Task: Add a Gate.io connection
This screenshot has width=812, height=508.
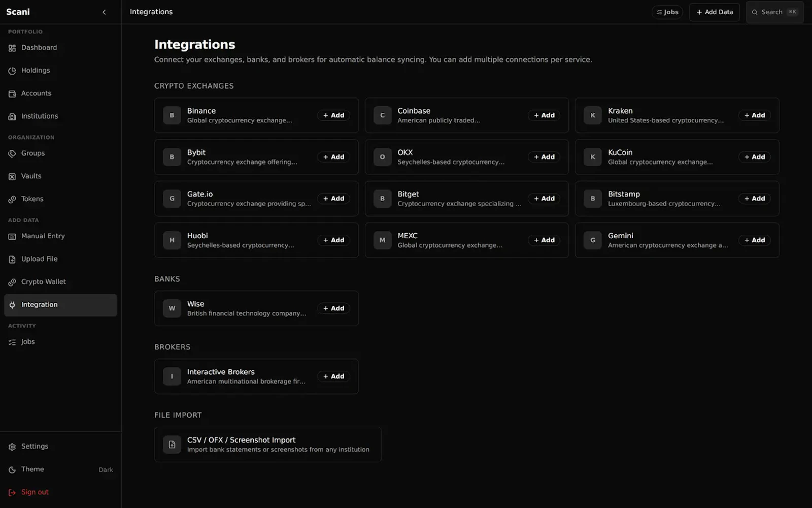Action: click(x=334, y=199)
